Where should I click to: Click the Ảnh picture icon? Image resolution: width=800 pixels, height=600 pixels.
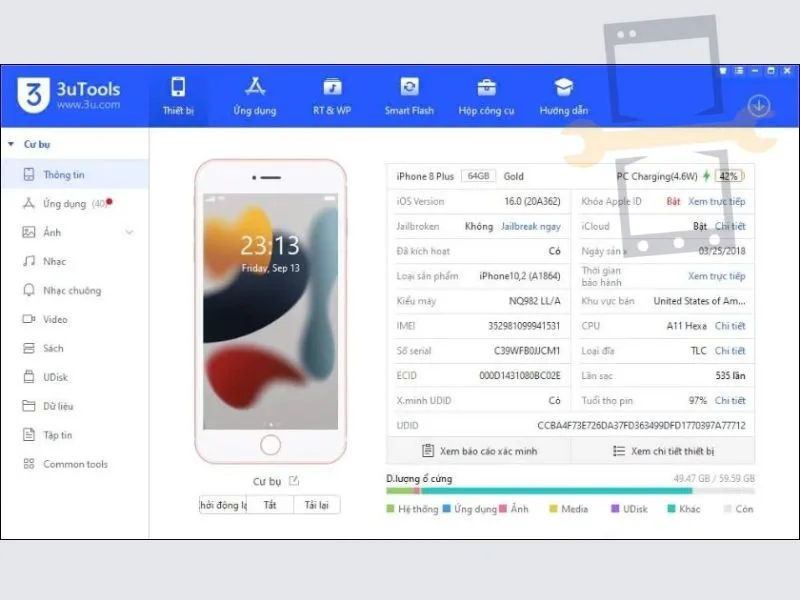tap(29, 233)
